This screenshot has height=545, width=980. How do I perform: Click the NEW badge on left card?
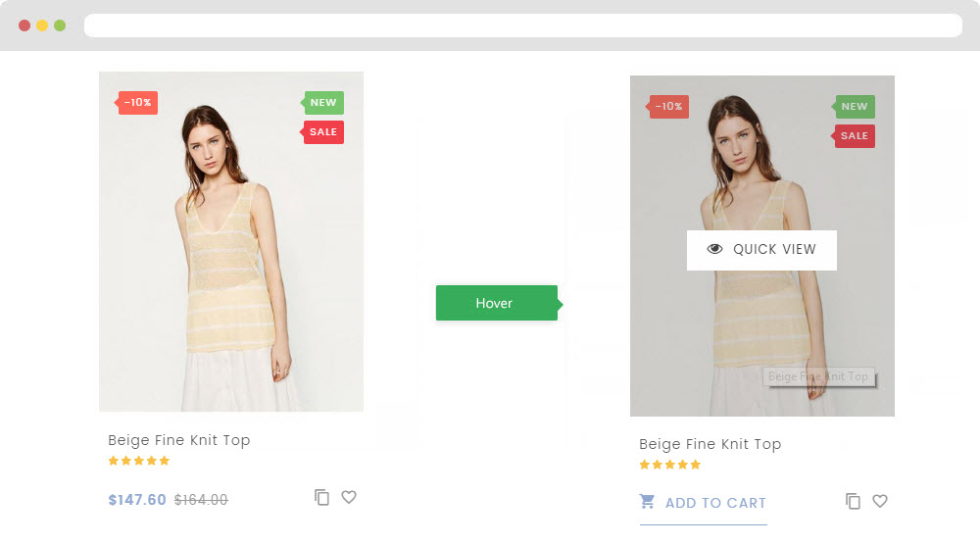(x=322, y=103)
